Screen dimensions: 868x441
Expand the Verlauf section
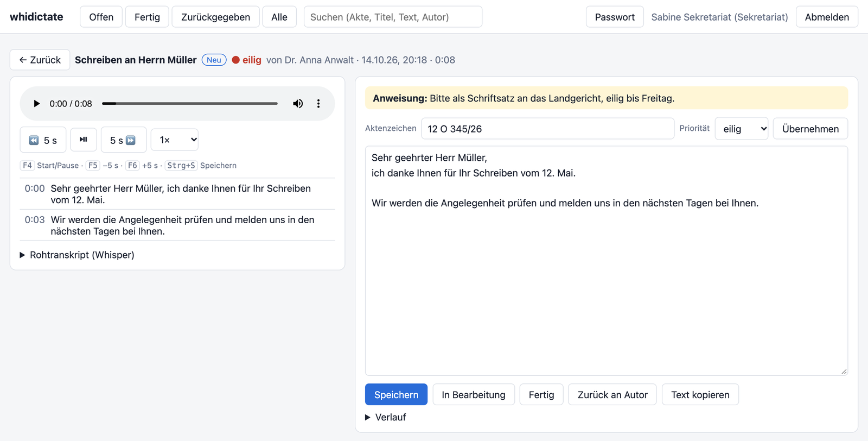[386, 417]
